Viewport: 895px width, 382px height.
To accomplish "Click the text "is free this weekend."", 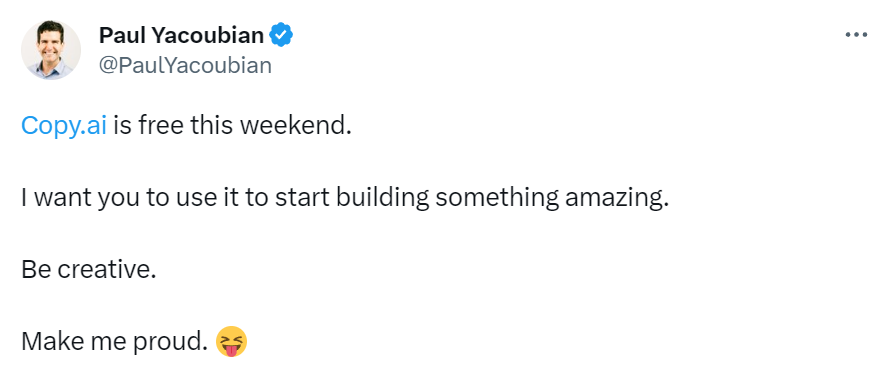I will [232, 126].
